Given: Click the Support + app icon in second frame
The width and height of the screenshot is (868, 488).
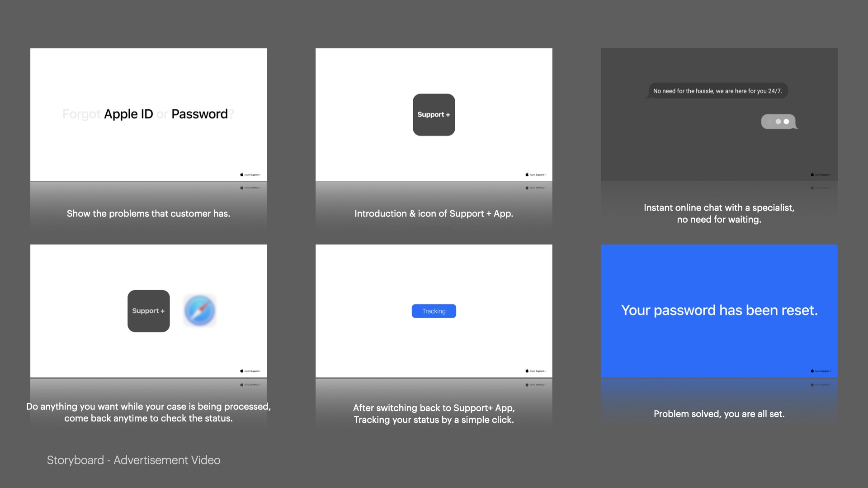Looking at the screenshot, I should (434, 115).
